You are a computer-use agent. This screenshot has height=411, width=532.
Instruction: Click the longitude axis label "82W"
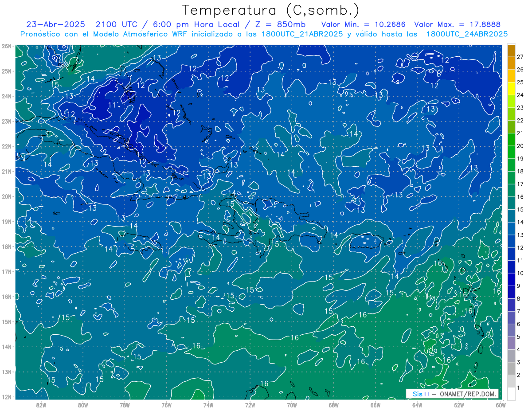41,405
